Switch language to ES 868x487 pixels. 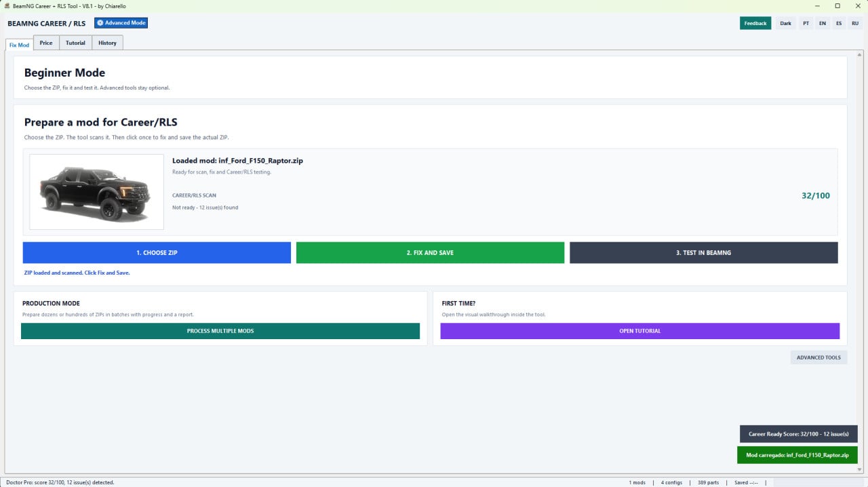(x=839, y=23)
